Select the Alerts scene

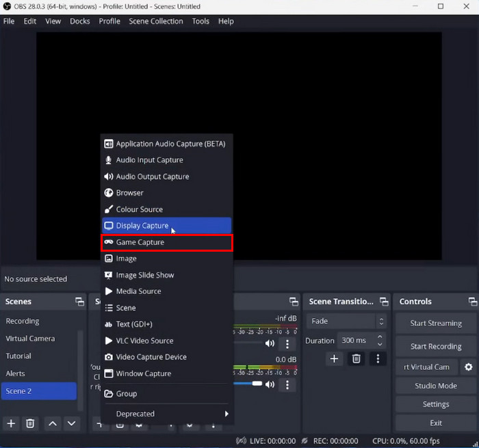(x=39, y=373)
